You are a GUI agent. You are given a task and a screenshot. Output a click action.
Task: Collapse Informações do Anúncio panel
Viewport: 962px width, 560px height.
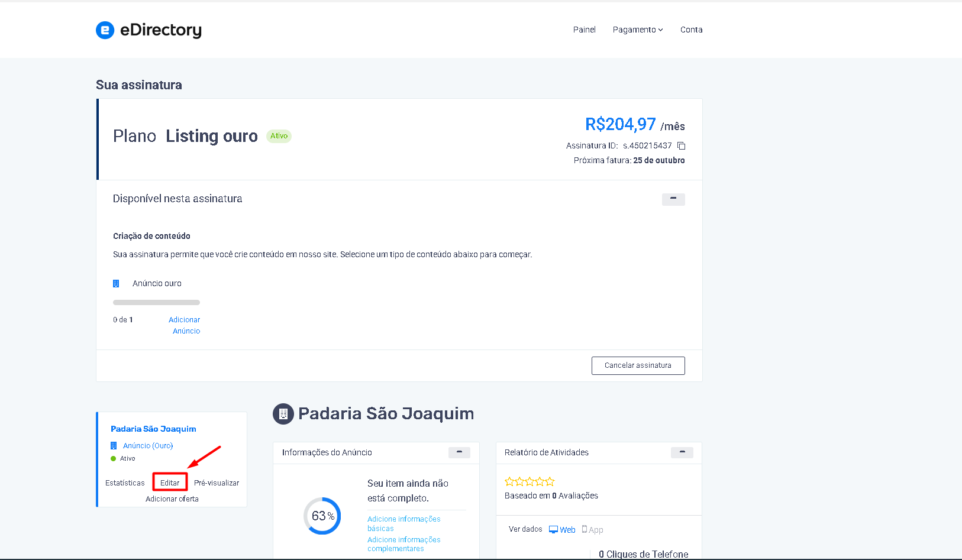click(x=459, y=452)
